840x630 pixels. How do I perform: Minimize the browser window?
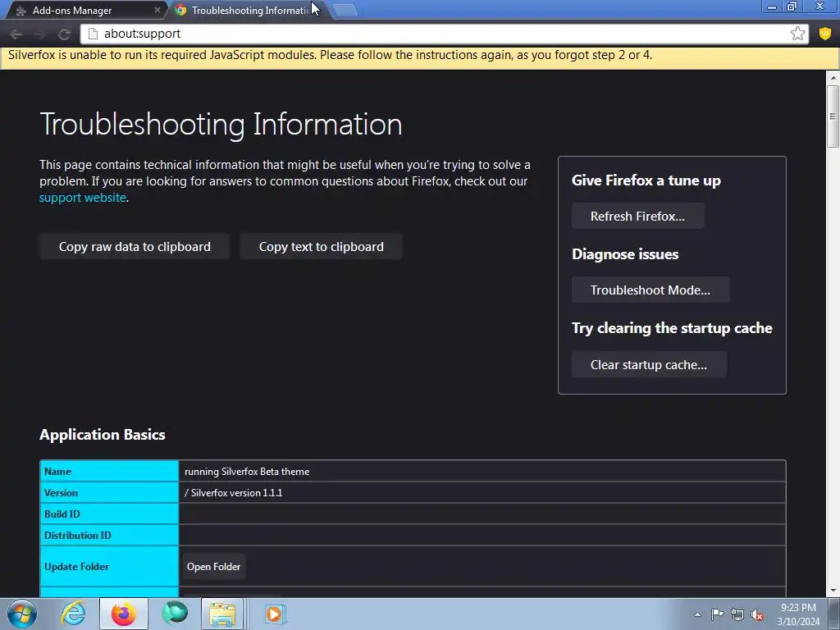(771, 7)
